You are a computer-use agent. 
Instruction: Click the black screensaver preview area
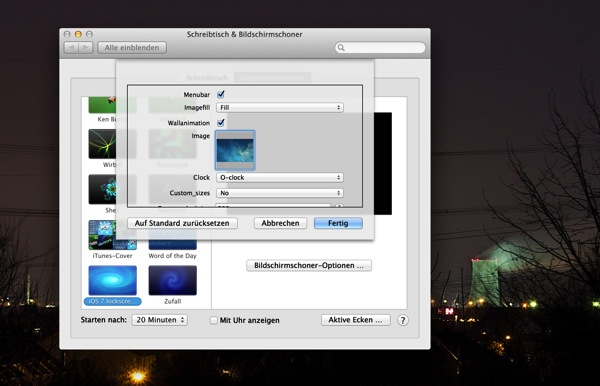pyautogui.click(x=383, y=163)
